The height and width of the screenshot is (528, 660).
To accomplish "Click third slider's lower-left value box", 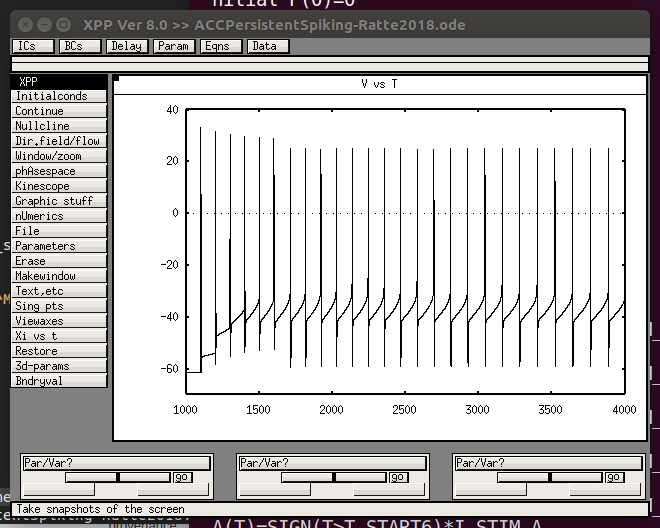I will (491, 489).
